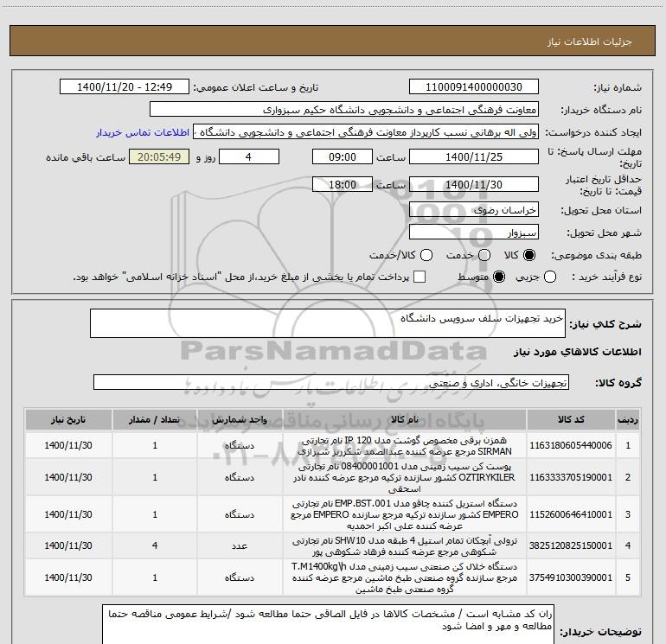Click the remaining days field showing 4
The image size is (666, 644).
pos(249,156)
